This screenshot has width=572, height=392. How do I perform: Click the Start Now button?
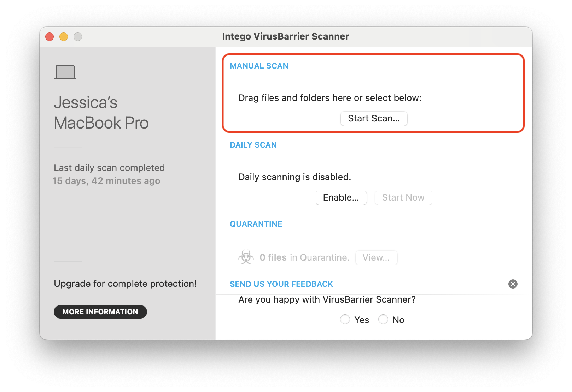click(x=403, y=198)
